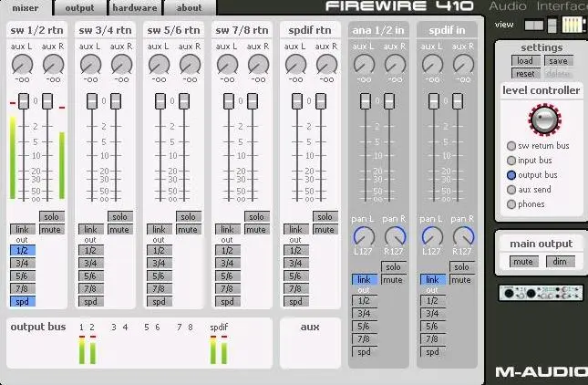
Task: Select the narrow single-strip view icon
Action: click(x=552, y=26)
